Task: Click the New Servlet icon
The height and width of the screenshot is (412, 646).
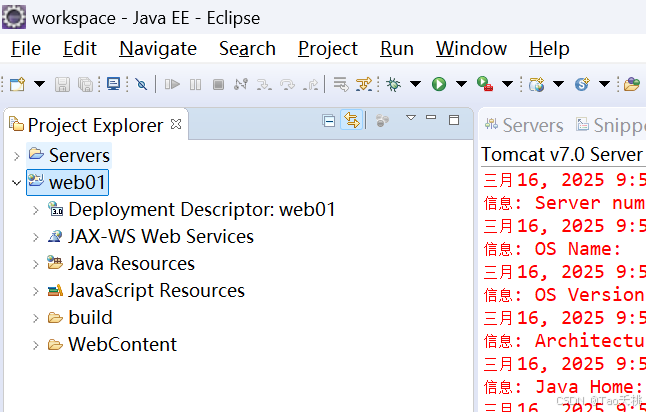Action: click(x=582, y=84)
